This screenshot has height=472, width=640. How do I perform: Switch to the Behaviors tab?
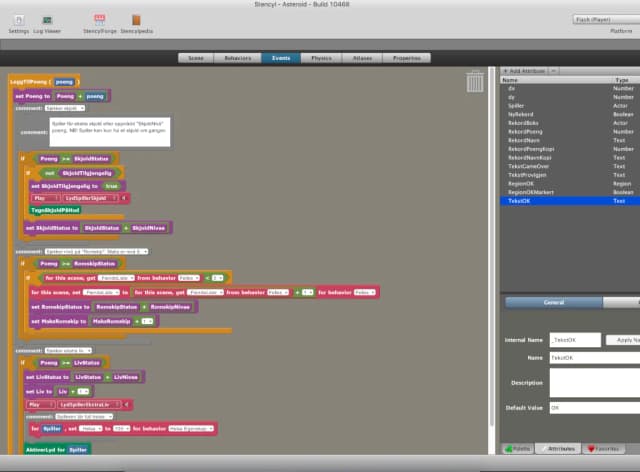[238, 58]
